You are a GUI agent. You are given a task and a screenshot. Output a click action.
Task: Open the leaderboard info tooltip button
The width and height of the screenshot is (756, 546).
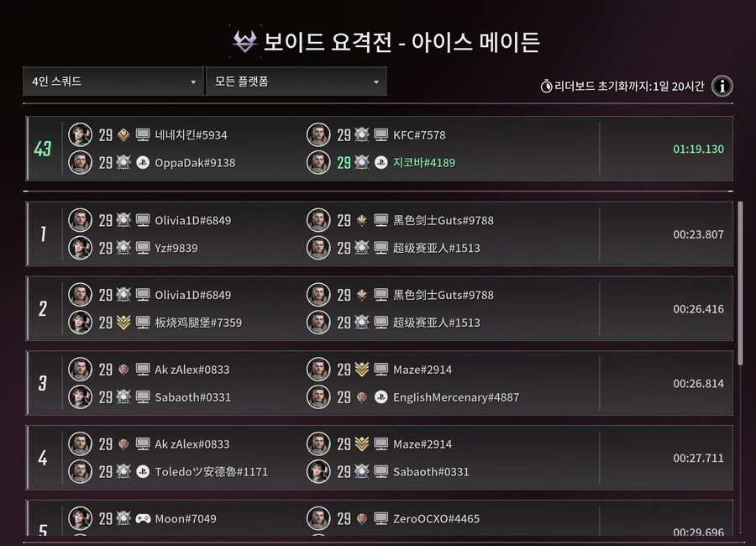[722, 86]
